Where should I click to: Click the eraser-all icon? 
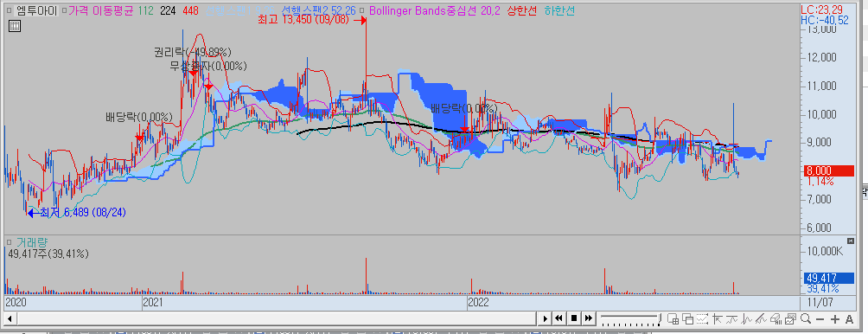point(776,319)
